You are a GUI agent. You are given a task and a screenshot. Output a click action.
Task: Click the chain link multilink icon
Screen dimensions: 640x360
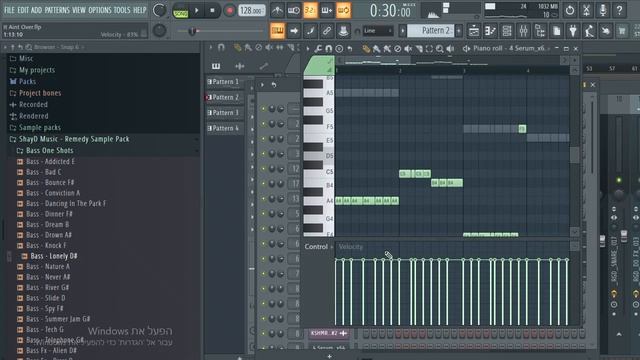tap(327, 31)
